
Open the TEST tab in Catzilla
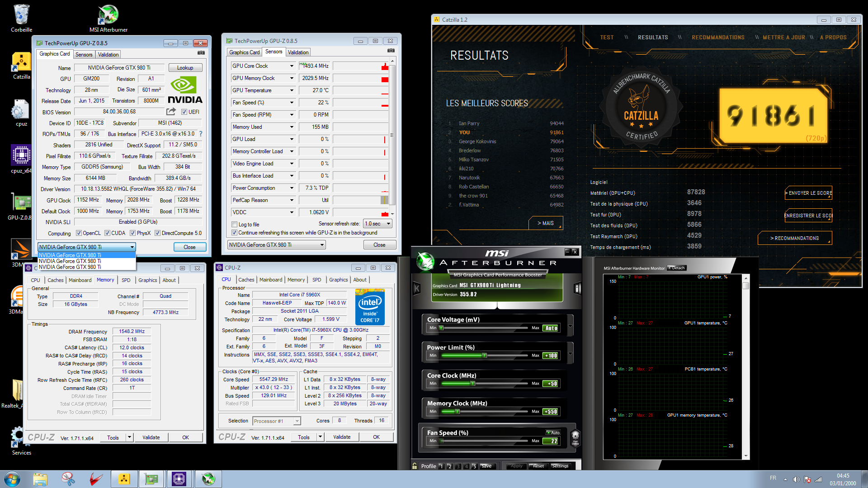pyautogui.click(x=607, y=38)
